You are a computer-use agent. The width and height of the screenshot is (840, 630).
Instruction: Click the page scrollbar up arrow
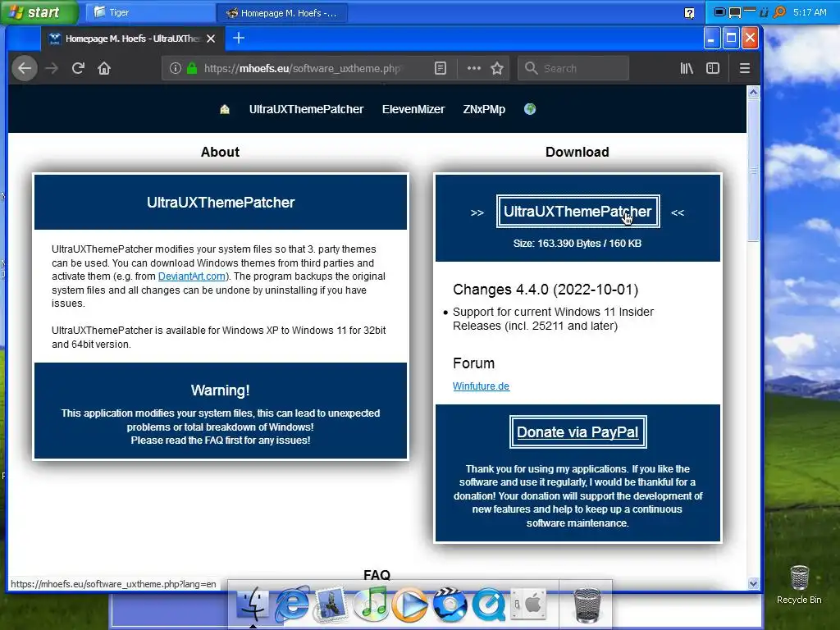[753, 93]
